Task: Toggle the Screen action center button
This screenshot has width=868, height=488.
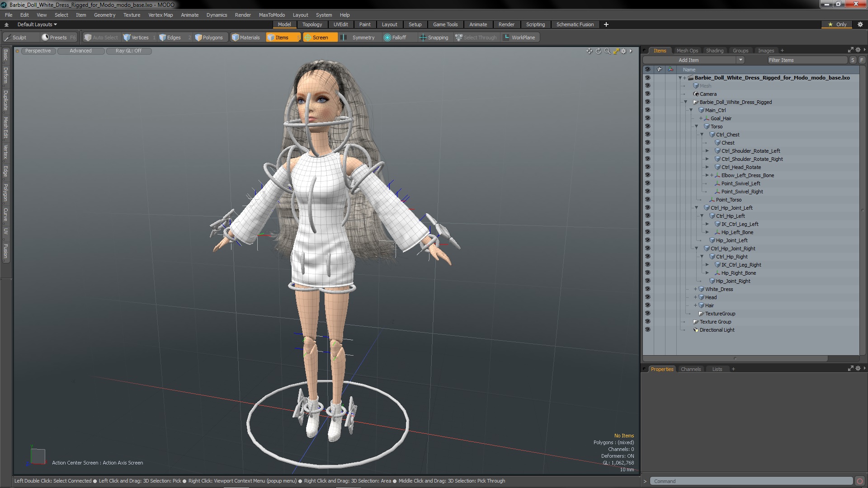Action: click(320, 38)
